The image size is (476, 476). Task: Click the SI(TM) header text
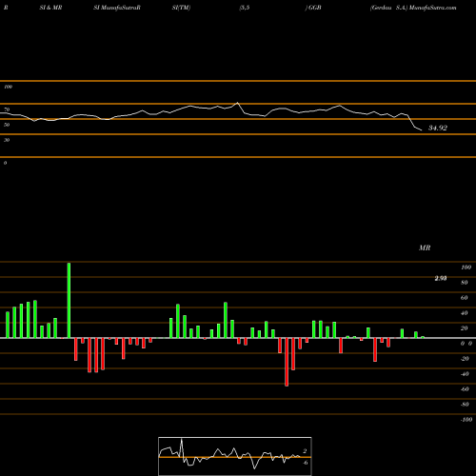tap(181, 8)
